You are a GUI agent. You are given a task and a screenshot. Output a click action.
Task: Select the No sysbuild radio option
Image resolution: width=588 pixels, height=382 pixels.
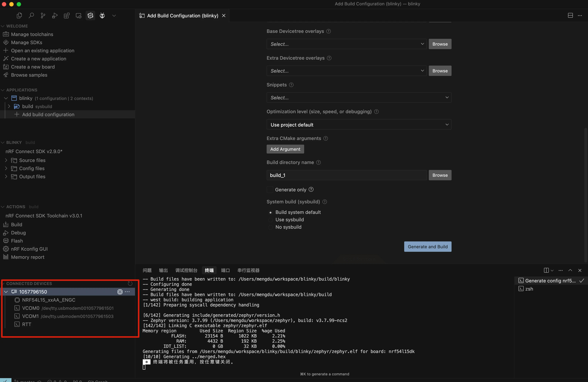(271, 227)
